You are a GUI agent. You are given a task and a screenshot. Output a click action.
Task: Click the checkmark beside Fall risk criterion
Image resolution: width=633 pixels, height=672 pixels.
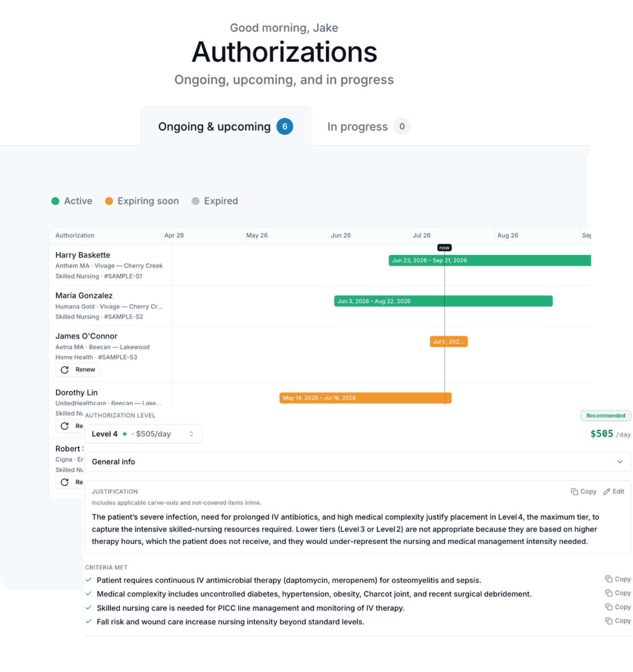click(88, 622)
